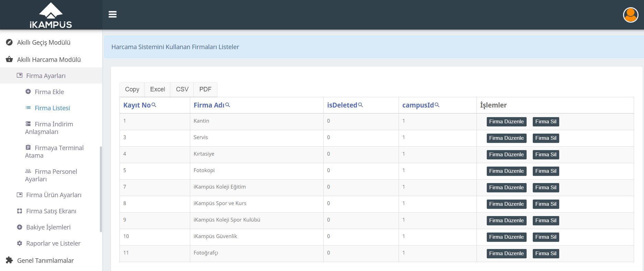This screenshot has width=644, height=271.
Task: Edit the Kantin firm with Firma Düzenle
Action: (x=506, y=122)
